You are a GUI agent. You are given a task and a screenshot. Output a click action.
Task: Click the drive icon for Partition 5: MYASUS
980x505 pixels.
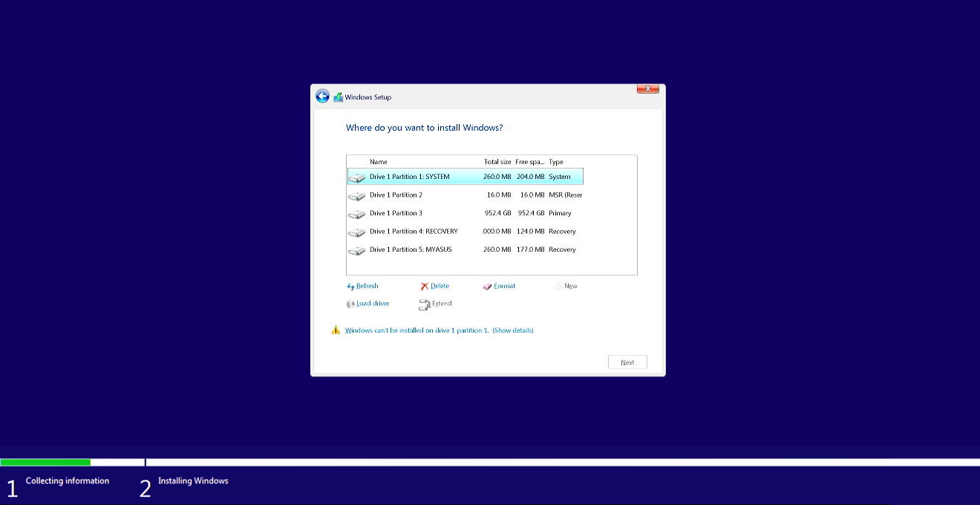coord(357,250)
